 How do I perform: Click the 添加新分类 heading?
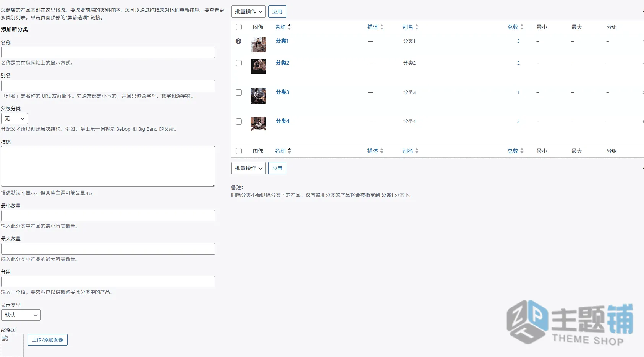click(15, 29)
